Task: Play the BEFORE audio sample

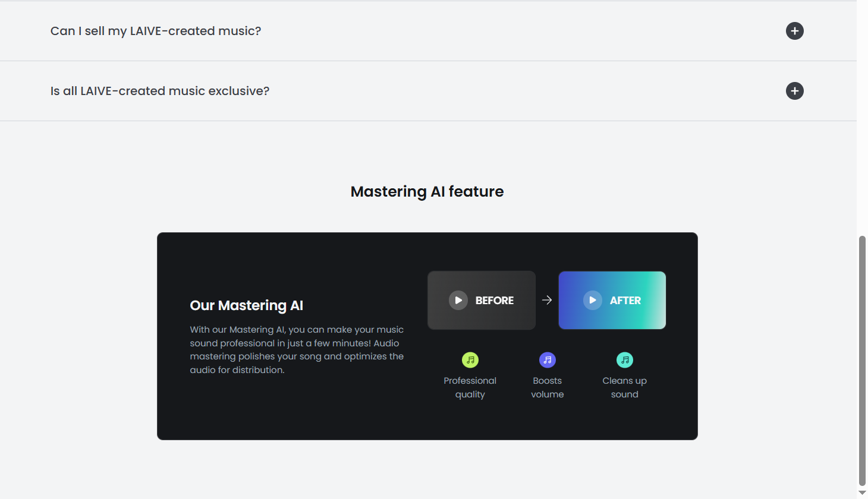Action: pos(458,301)
